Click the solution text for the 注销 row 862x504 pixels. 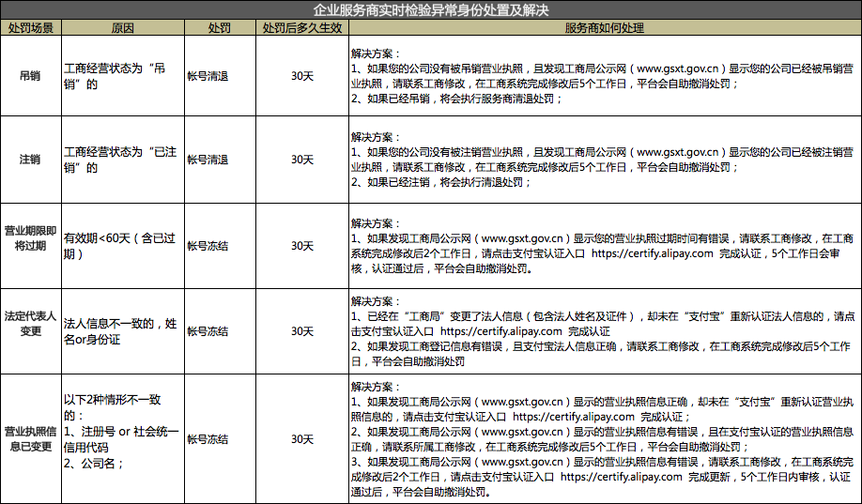pyautogui.click(x=602, y=160)
